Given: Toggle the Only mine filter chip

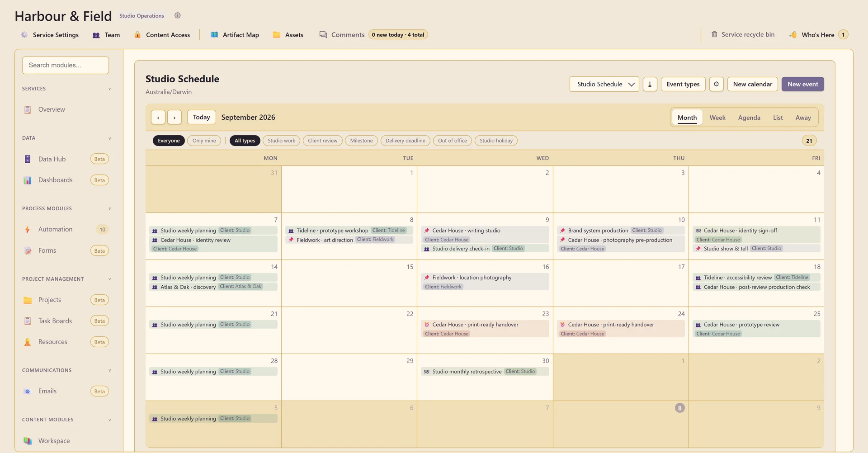Looking at the screenshot, I should (x=204, y=141).
